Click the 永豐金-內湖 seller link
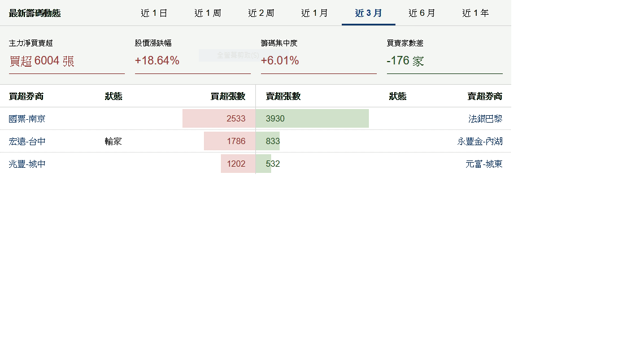Screen dimensions: 644x339 tap(480, 141)
